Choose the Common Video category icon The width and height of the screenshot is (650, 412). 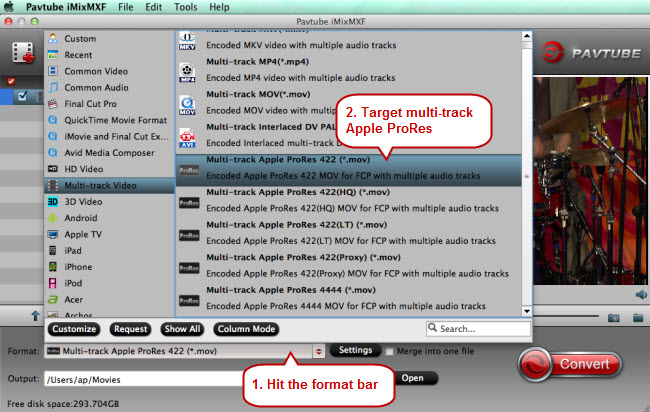tap(53, 71)
